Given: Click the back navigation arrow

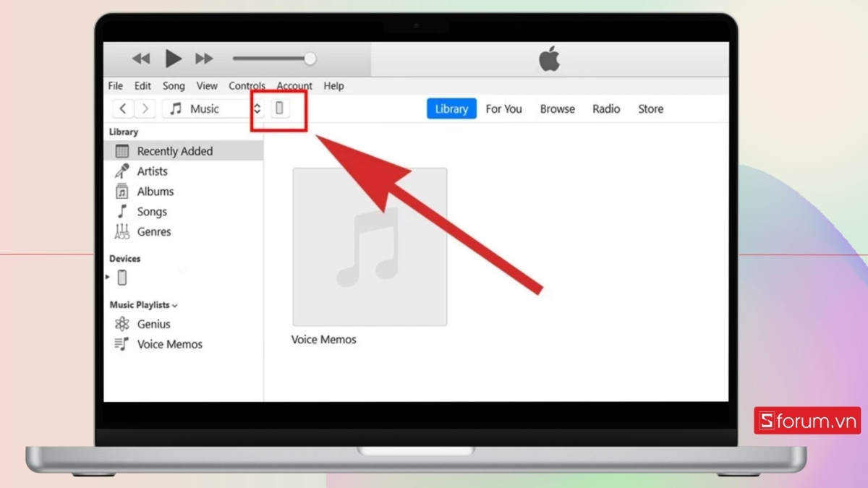Looking at the screenshot, I should tap(123, 108).
